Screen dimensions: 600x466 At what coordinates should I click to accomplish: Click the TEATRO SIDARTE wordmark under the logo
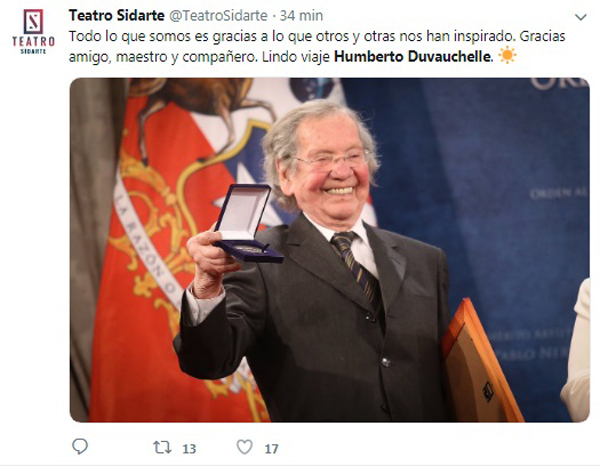33,45
